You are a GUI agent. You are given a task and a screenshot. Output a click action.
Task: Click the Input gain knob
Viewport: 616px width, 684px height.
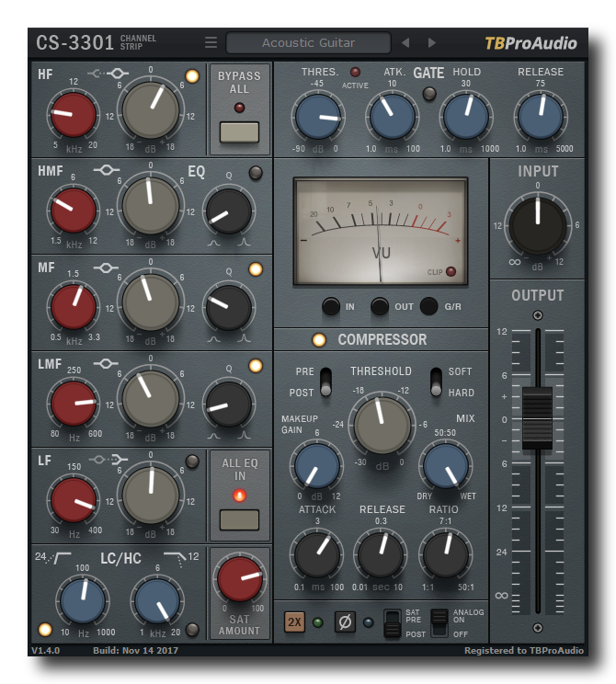coord(538,225)
